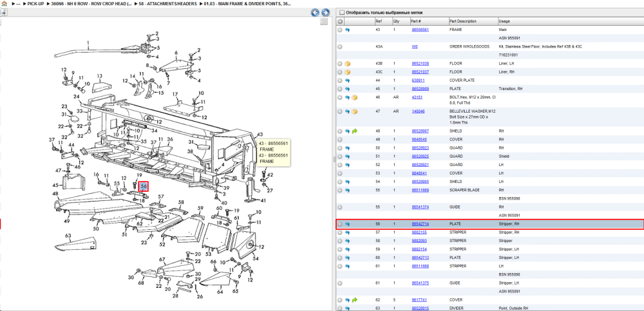Click blue arrow icon for ref 58 STRIPPER
Screen dimensions: 644x311
pos(347,241)
